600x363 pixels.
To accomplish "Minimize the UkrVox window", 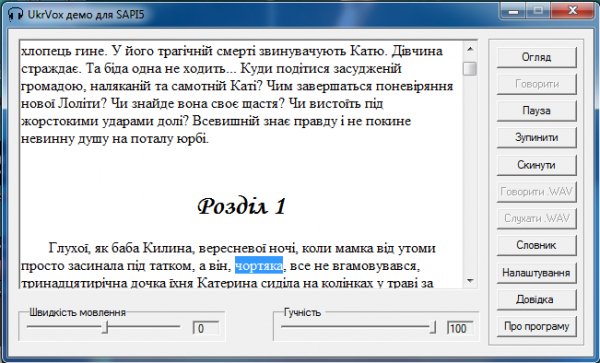I will pyautogui.click(x=514, y=11).
